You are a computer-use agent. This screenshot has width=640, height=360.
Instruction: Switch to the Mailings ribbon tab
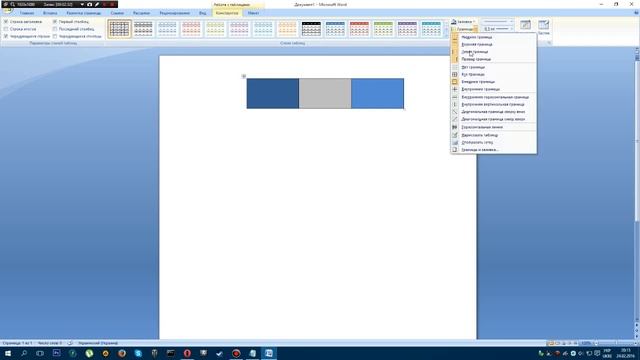tap(141, 13)
